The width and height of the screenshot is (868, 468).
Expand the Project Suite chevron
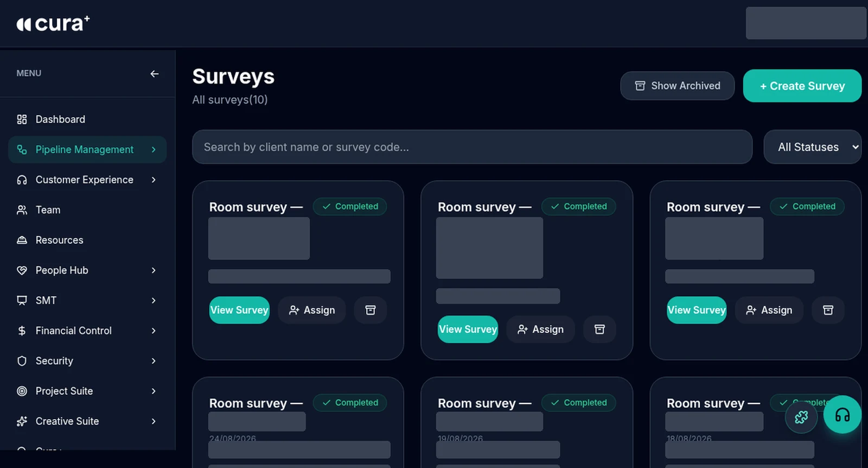154,391
